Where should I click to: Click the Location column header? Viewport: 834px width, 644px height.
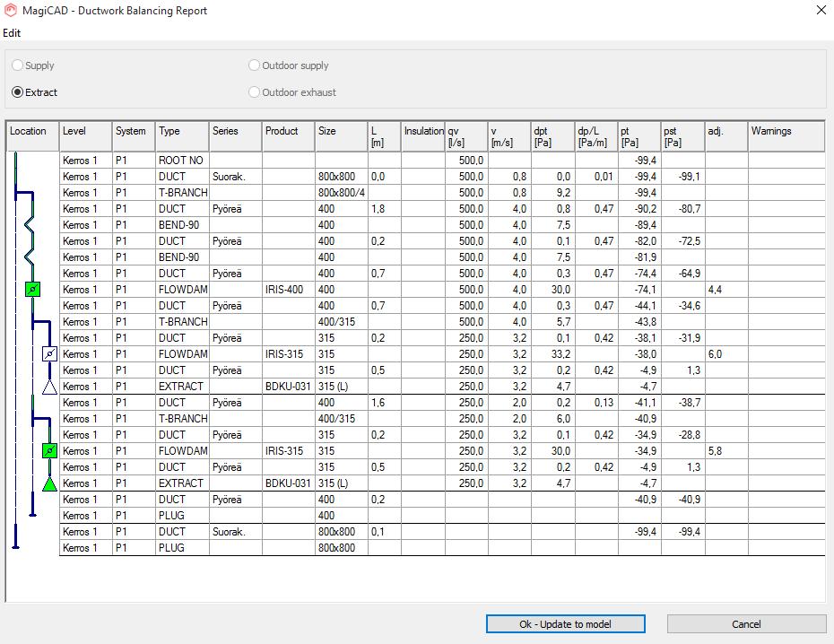(32, 136)
